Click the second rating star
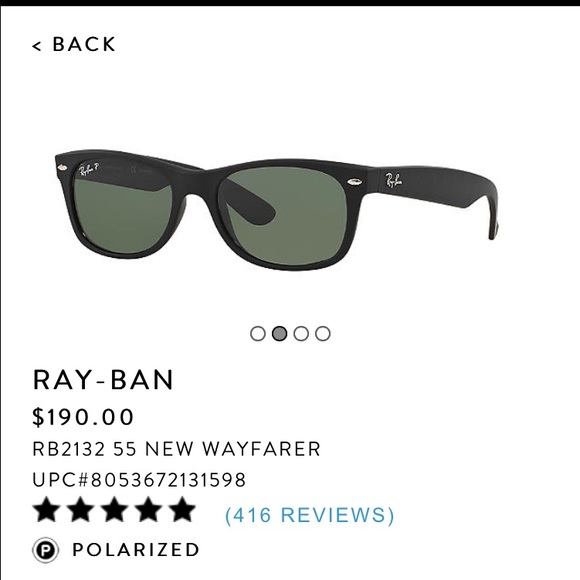580x580 pixels. coord(80,509)
